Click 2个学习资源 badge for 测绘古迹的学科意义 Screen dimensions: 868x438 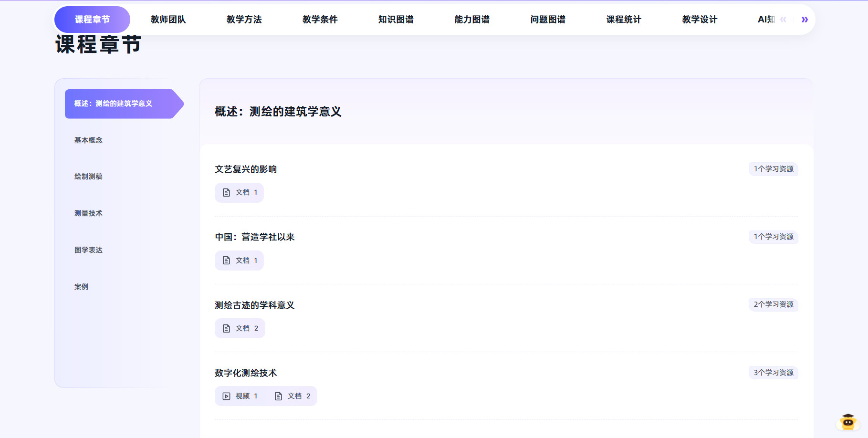tap(773, 304)
